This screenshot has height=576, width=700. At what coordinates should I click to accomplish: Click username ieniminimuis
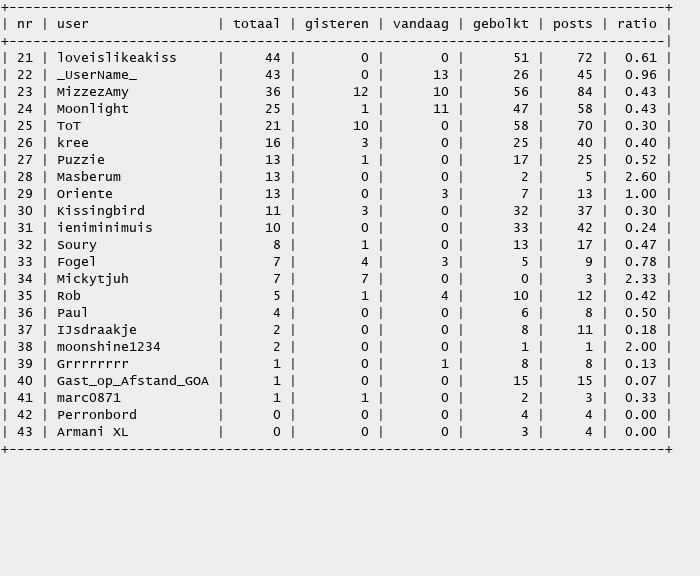tap(105, 228)
